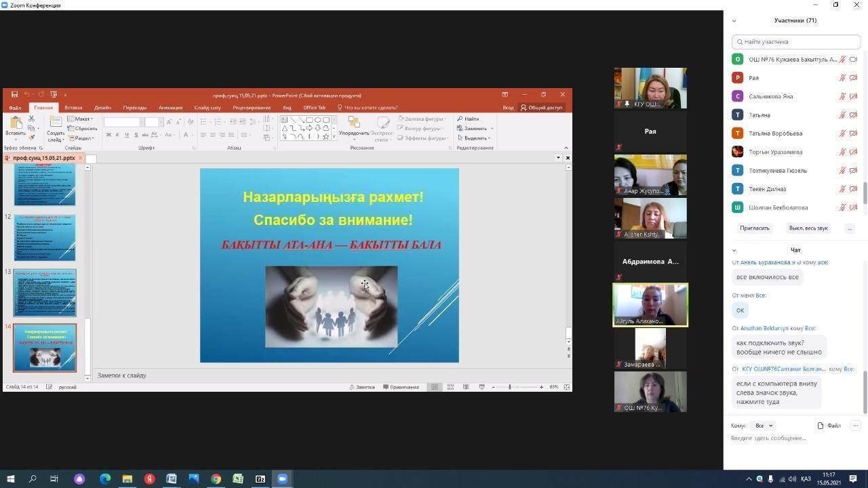868x488 pixels.
Task: Click the Mute All (Выкл. весь звук) button
Action: tap(808, 228)
